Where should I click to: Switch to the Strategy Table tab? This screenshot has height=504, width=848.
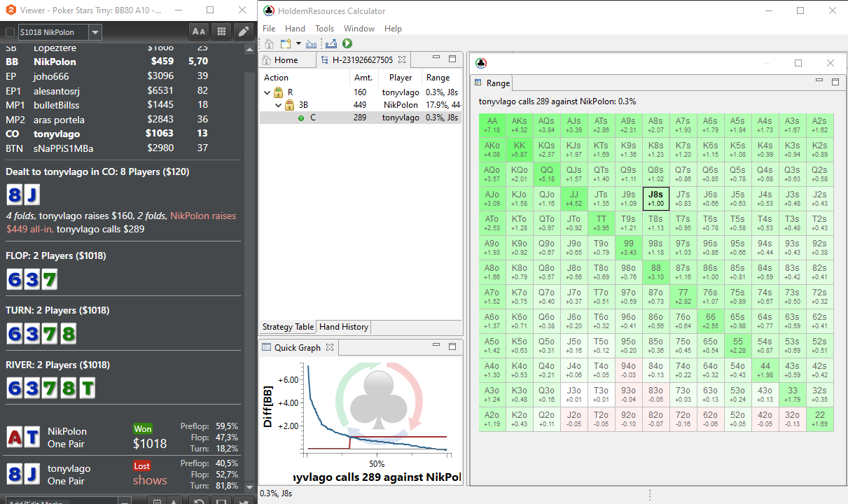[x=288, y=327]
